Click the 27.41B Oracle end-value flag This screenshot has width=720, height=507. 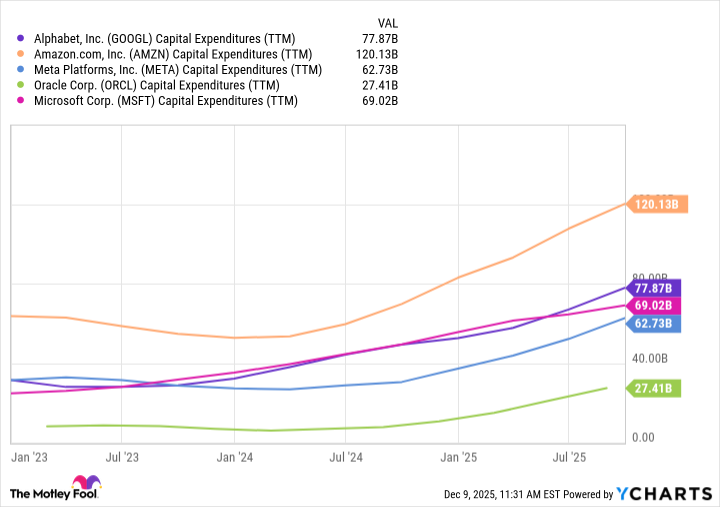pyautogui.click(x=655, y=388)
